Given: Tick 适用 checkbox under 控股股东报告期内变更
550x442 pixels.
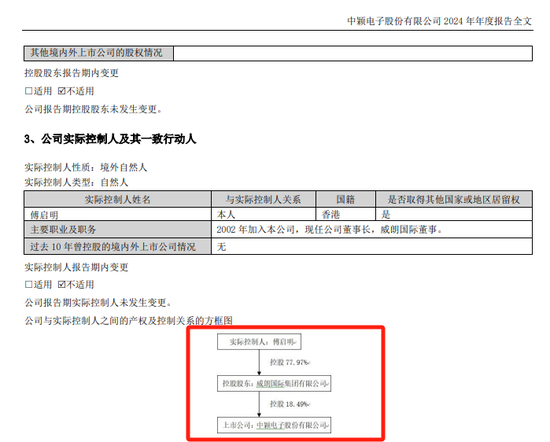Looking at the screenshot, I should click(28, 91).
